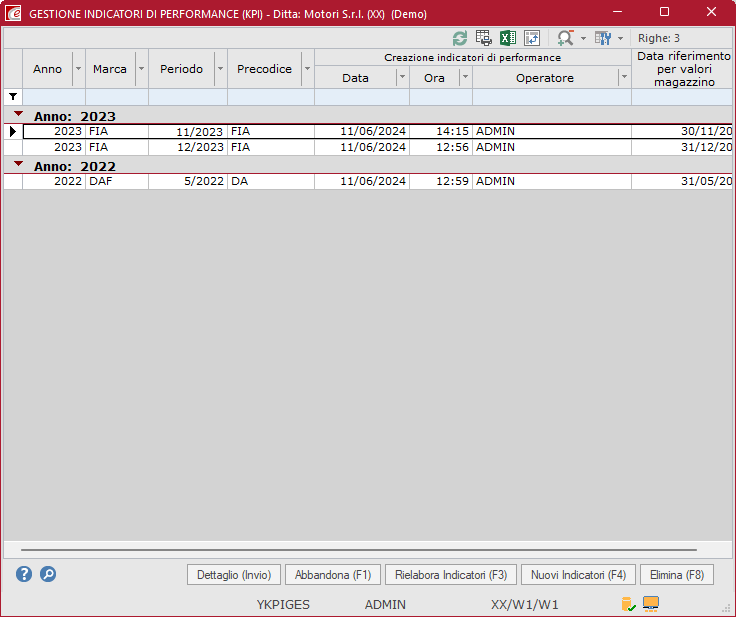Viewport: 736px width, 617px height.
Task: Collapse the Anno: 2023 group
Action: pyautogui.click(x=19, y=115)
